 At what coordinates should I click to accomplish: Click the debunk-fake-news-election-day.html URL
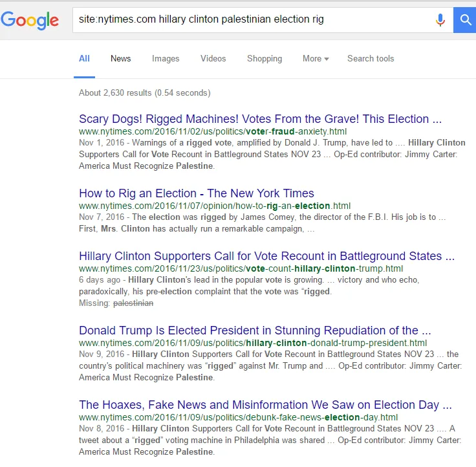[238, 417]
